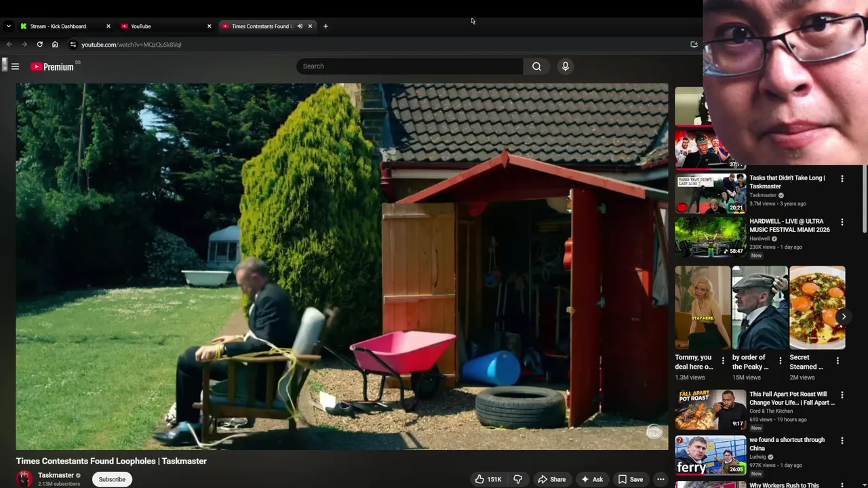Open options for Tasks that Didn't Take Long
868x488 pixels.
point(842,179)
